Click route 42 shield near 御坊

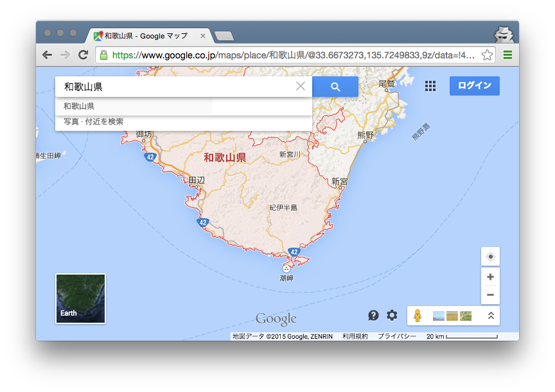pos(150,157)
